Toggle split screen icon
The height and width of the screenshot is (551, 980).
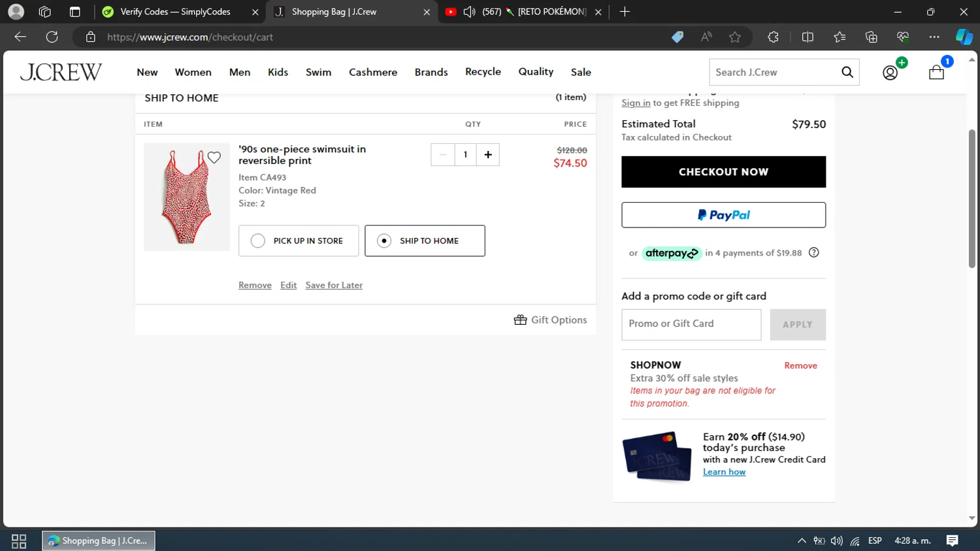[808, 37]
